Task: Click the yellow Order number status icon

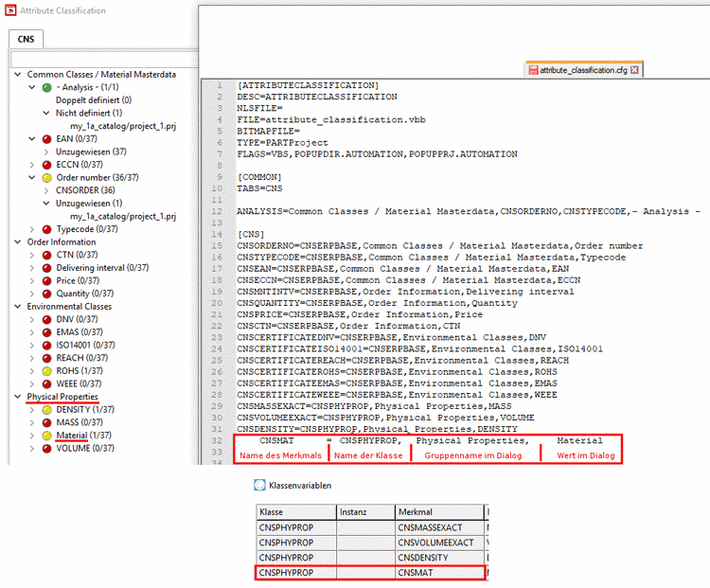Action: click(46, 178)
